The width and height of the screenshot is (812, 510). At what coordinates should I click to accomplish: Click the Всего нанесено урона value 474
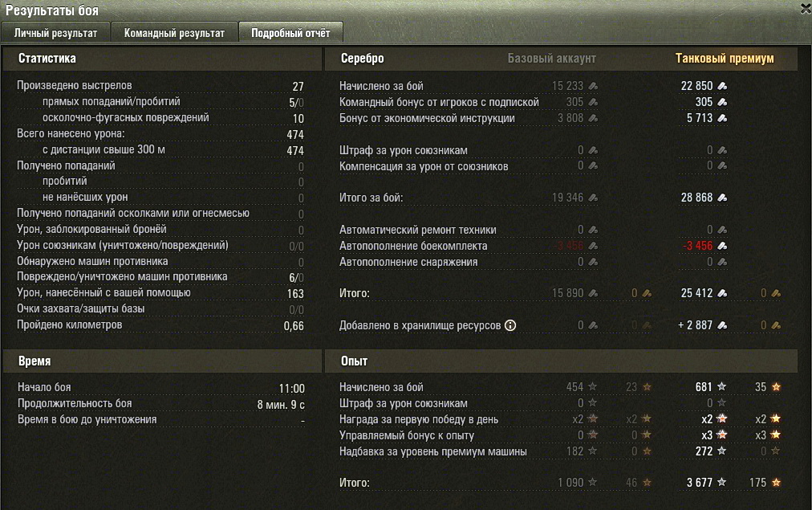click(x=295, y=135)
